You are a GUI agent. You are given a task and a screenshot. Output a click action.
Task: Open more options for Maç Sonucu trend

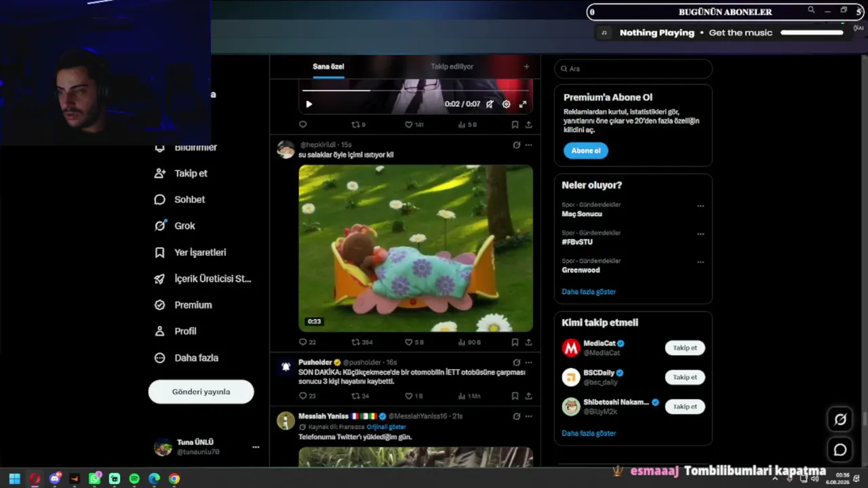click(x=701, y=206)
